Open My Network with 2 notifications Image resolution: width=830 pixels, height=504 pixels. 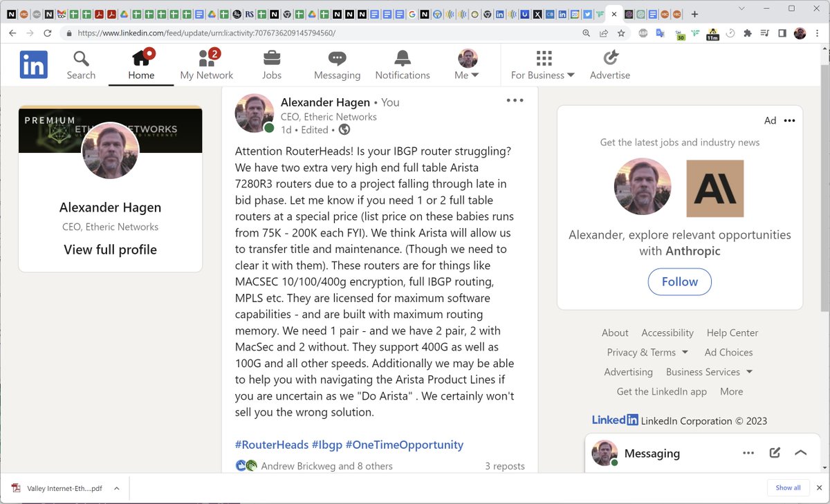pyautogui.click(x=206, y=65)
